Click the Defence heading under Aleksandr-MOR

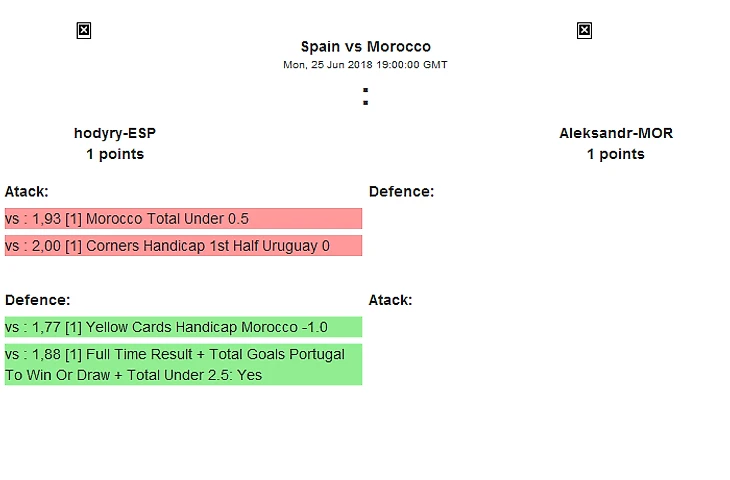(401, 191)
